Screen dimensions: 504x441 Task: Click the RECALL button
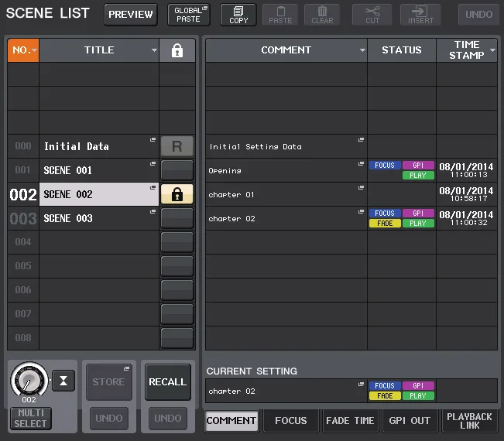(x=168, y=382)
